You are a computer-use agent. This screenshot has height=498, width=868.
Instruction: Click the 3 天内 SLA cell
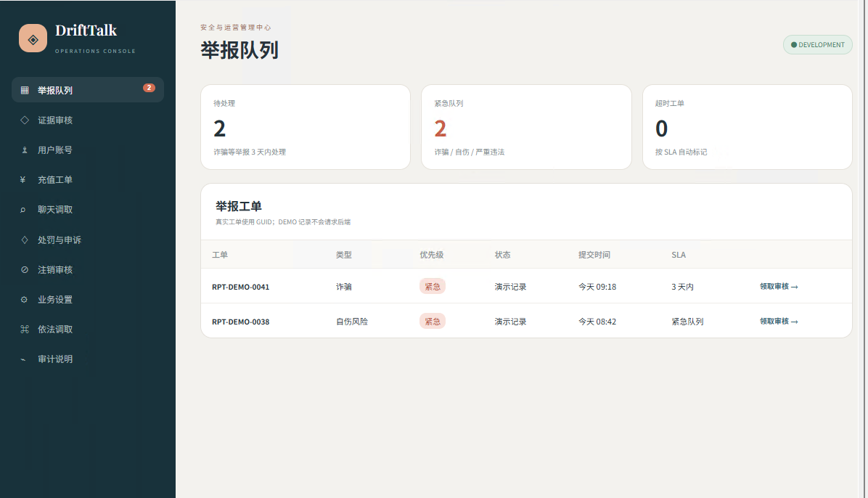coord(682,287)
